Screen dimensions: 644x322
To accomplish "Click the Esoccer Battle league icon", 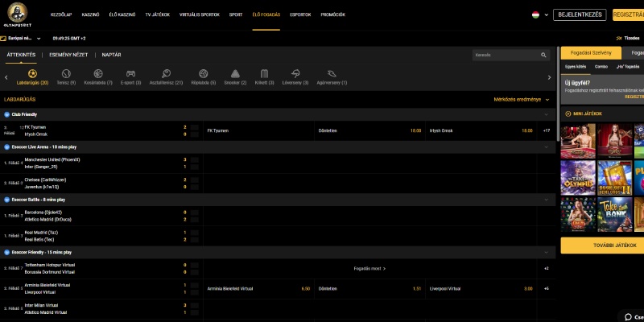I will [x=6, y=200].
